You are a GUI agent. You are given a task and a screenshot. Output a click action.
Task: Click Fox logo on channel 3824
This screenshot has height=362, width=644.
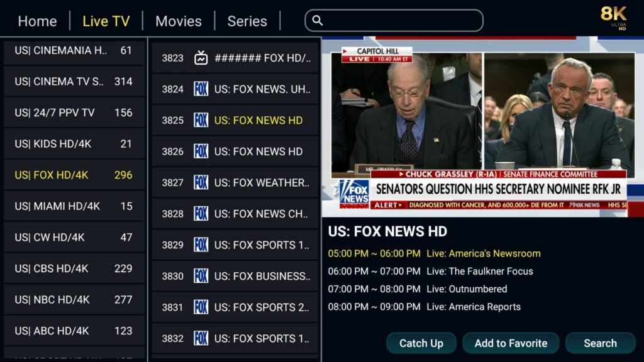pos(201,89)
